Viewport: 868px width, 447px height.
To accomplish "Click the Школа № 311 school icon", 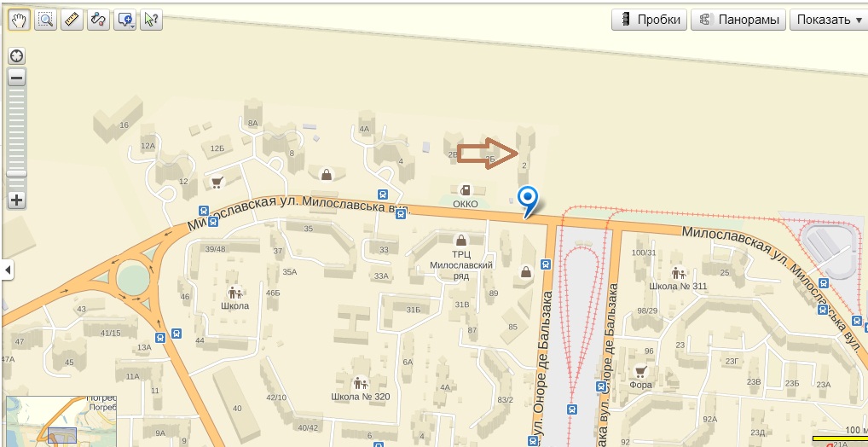I will [678, 272].
